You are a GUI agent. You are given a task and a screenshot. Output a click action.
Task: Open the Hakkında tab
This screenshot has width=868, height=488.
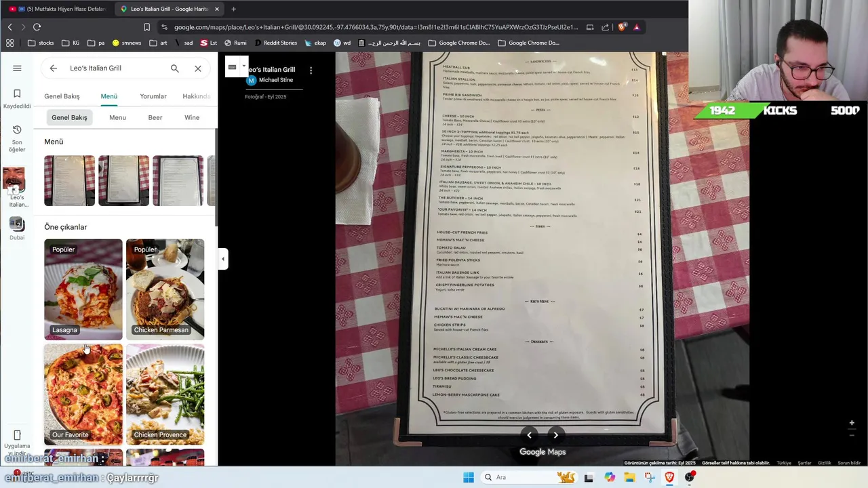pos(197,96)
